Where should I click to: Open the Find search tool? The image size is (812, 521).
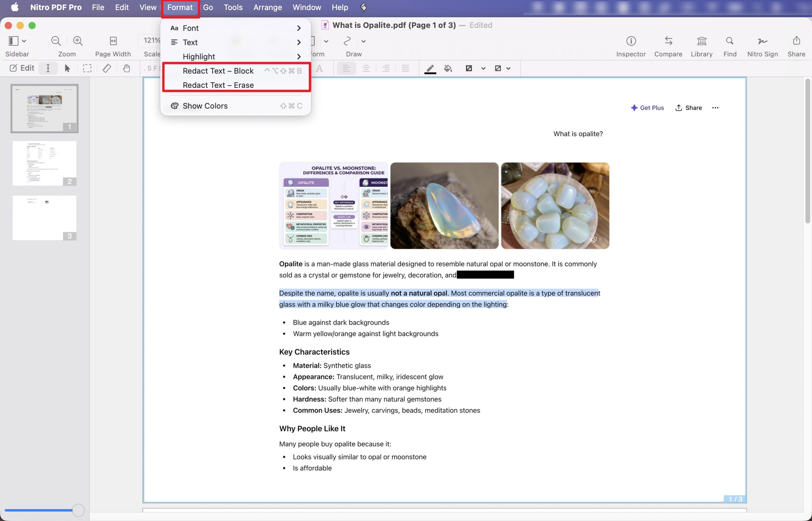tap(730, 41)
